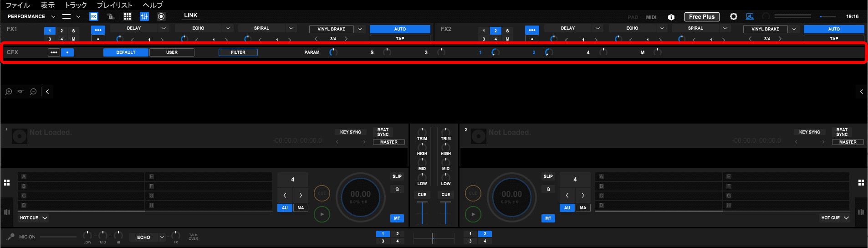This screenshot has width=868, height=248.
Task: Click CFX FILTER button
Action: 238,52
